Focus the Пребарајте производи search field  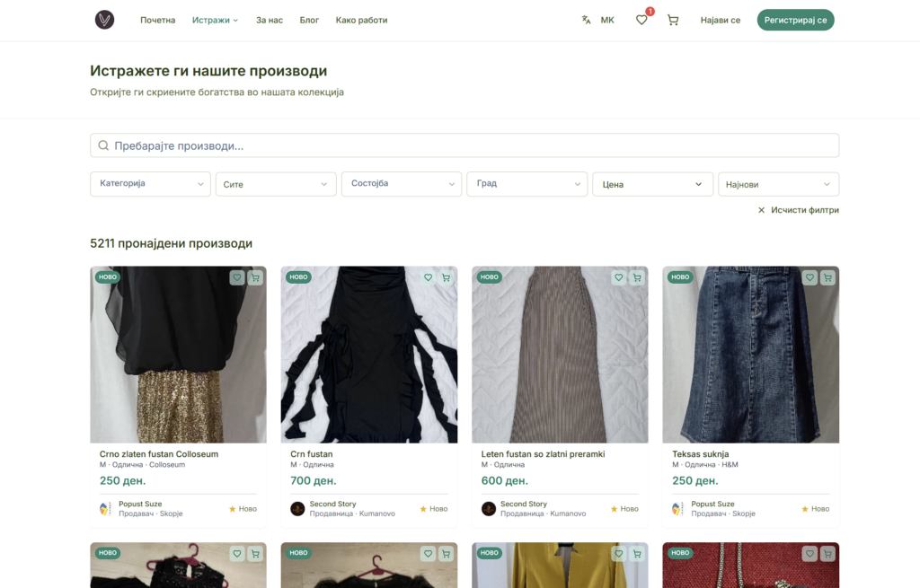(x=464, y=145)
